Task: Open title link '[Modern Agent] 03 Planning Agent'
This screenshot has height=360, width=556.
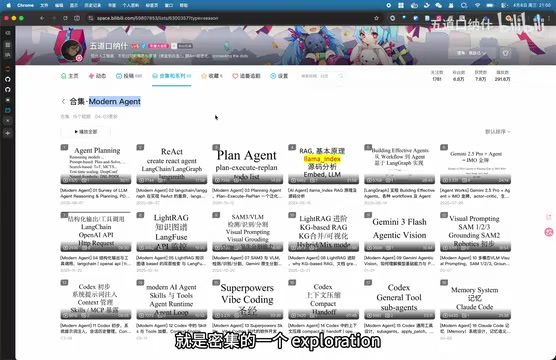Action: point(246,193)
